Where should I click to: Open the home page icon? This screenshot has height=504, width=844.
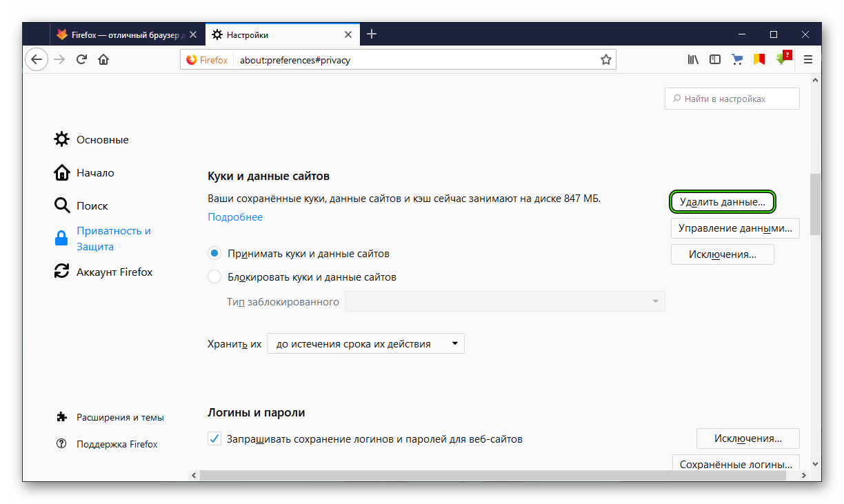tap(103, 60)
